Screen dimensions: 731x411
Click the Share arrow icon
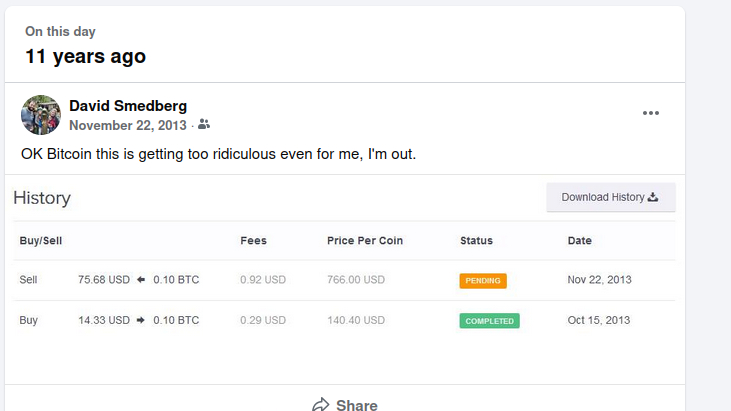(x=321, y=405)
